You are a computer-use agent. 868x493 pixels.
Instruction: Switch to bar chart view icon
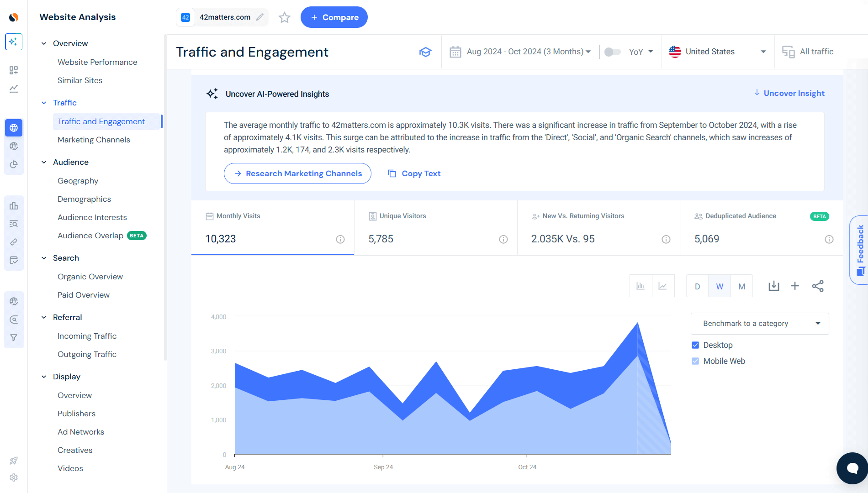[x=640, y=286]
